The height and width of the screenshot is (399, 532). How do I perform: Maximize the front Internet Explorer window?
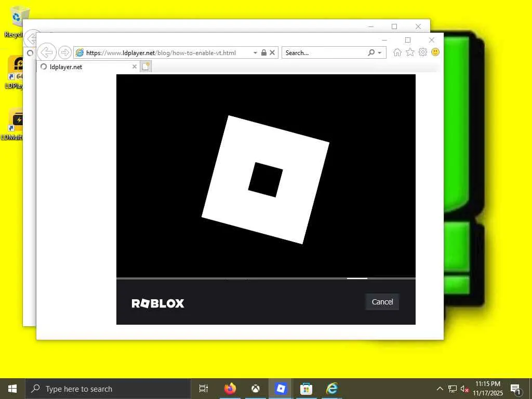[408, 40]
